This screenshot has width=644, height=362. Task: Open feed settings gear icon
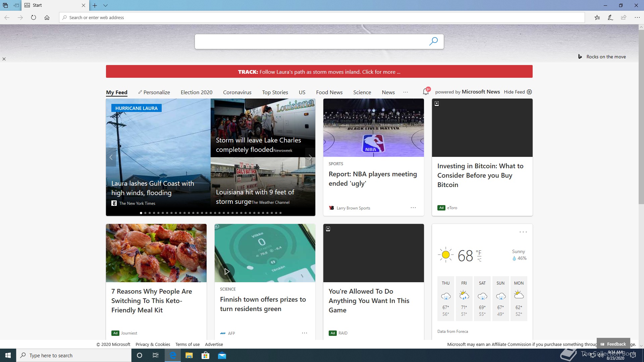tap(529, 92)
